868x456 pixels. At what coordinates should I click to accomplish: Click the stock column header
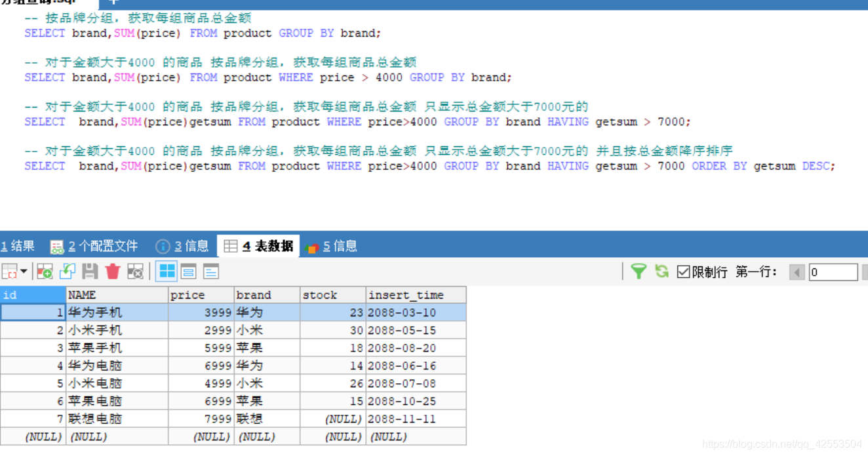[333, 295]
